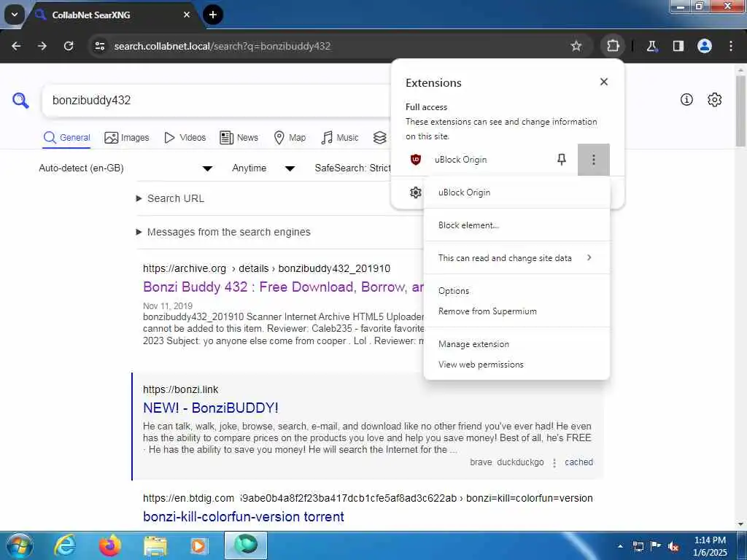Switch to News search tab

pyautogui.click(x=239, y=138)
